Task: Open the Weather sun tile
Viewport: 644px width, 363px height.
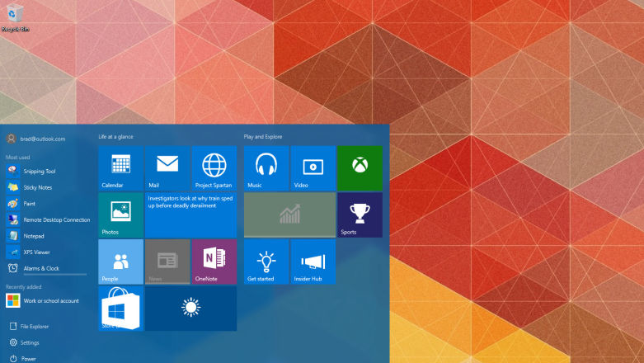Action: coord(191,309)
